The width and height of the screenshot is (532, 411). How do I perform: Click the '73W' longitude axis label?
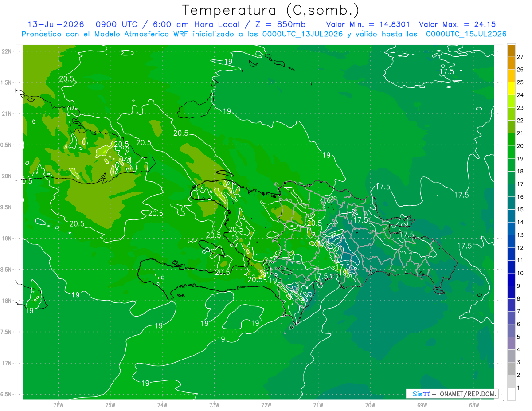click(214, 405)
